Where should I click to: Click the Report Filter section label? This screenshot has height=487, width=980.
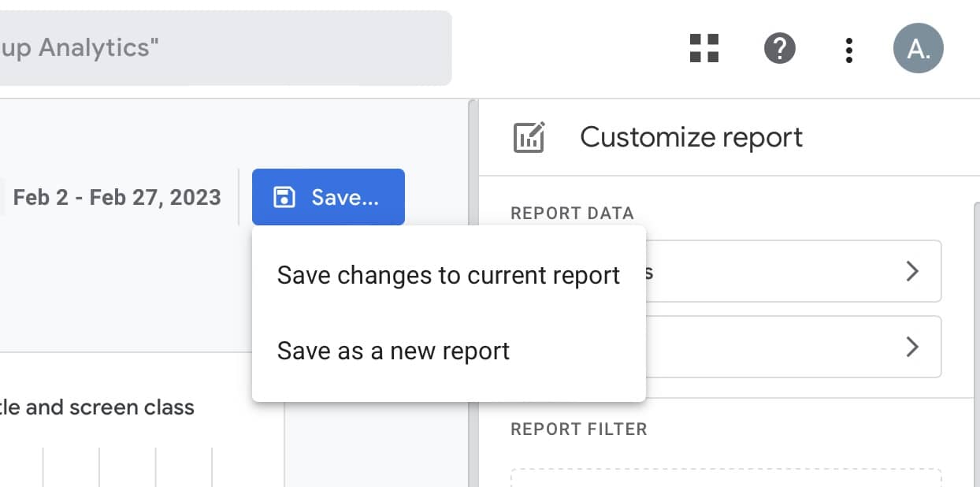pyautogui.click(x=579, y=429)
